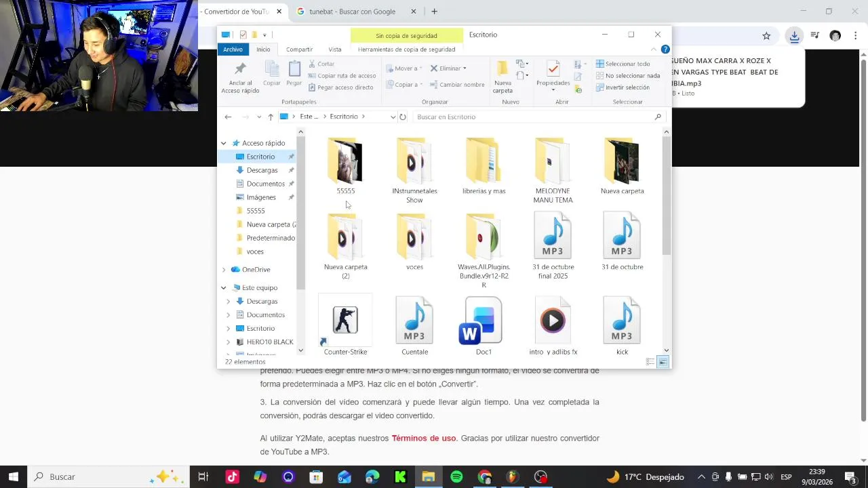Screen dimensions: 868x488
Task: Select the 31 de octubre final 2025 MP3
Action: point(553,246)
